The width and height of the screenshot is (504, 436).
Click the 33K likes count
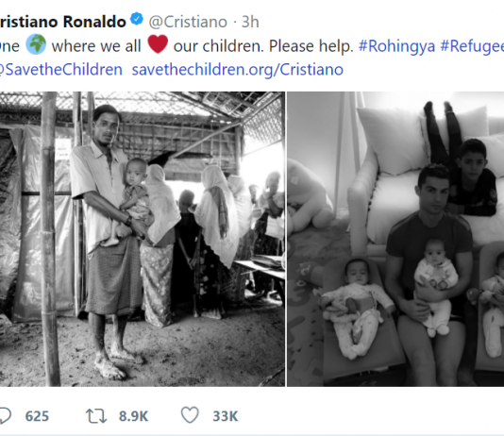point(226,416)
